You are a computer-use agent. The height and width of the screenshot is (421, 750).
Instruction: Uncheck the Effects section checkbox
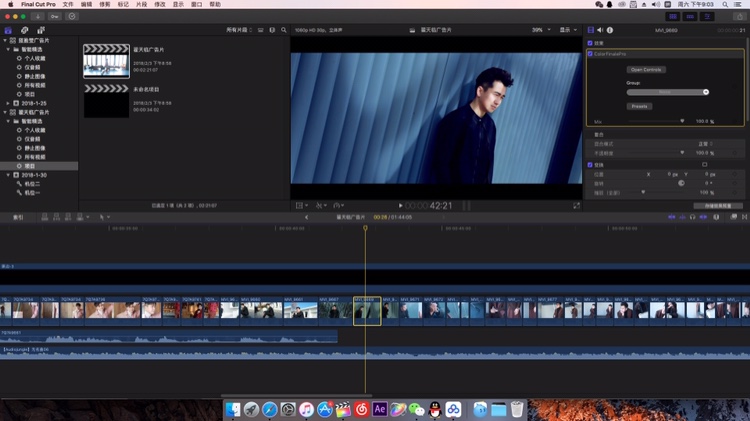point(591,43)
